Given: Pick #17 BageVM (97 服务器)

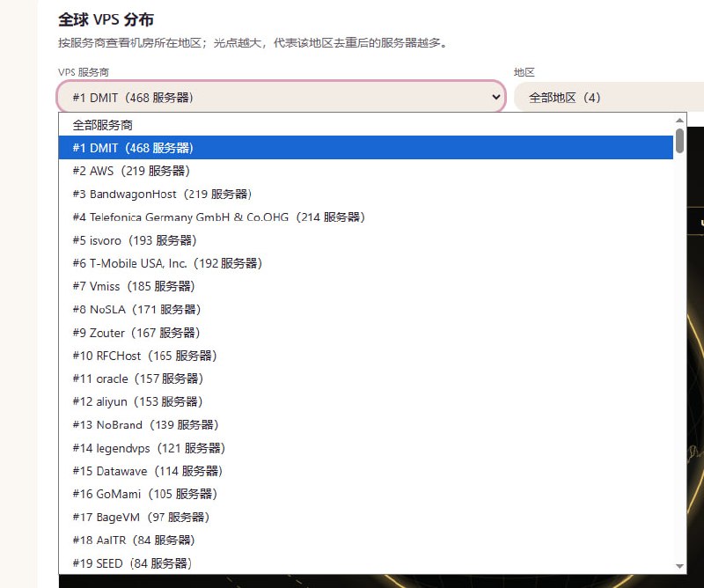Looking at the screenshot, I should tap(365, 517).
